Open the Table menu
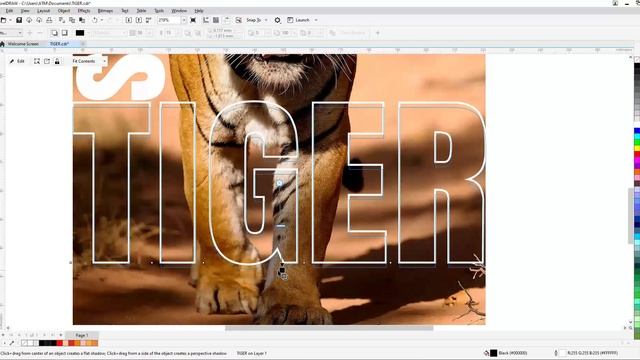Image resolution: width=640 pixels, height=360 pixels. (141, 11)
